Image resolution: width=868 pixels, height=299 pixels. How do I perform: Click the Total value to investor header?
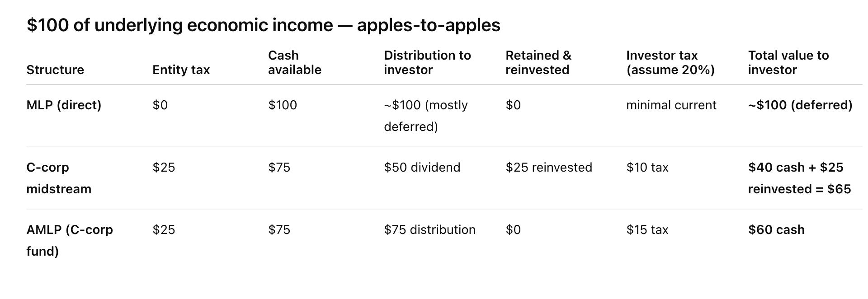pos(788,62)
